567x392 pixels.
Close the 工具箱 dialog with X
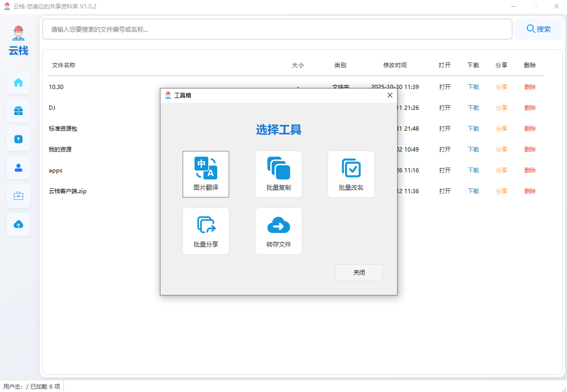[x=390, y=95]
